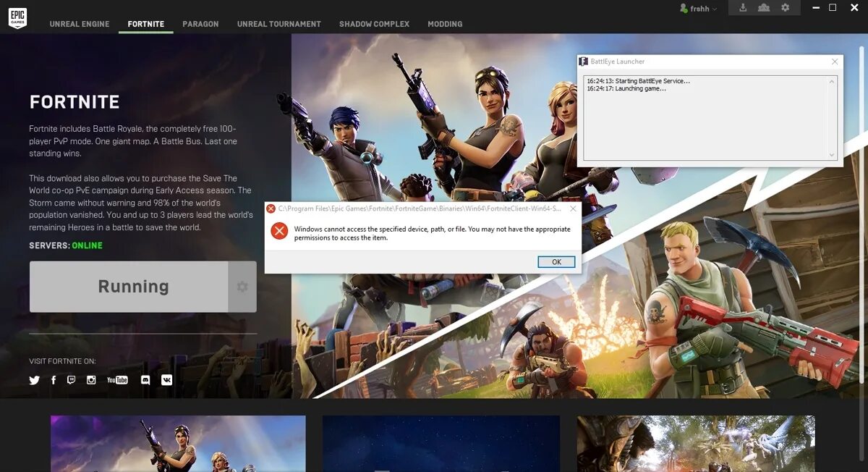Screen dimensions: 868x472
Task: Click the error dialog title path text
Action: tap(420, 208)
